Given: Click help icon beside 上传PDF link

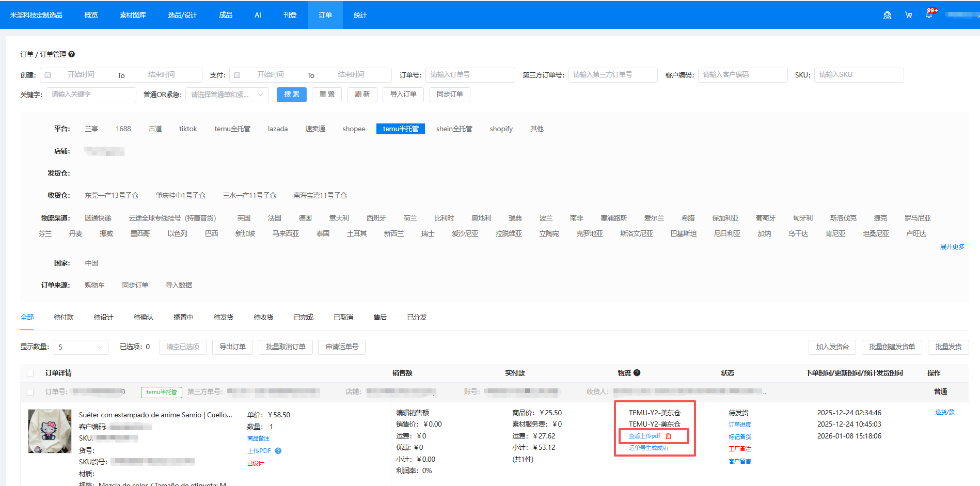Looking at the screenshot, I should pyautogui.click(x=278, y=451).
